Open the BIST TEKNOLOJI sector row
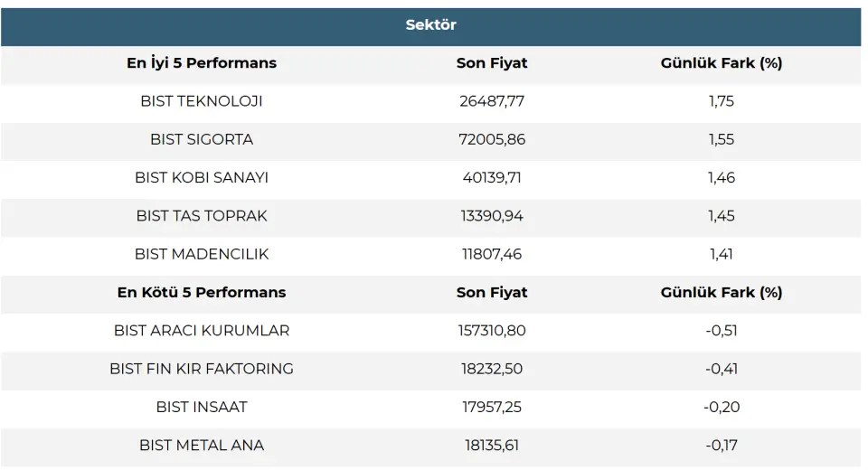 [202, 101]
